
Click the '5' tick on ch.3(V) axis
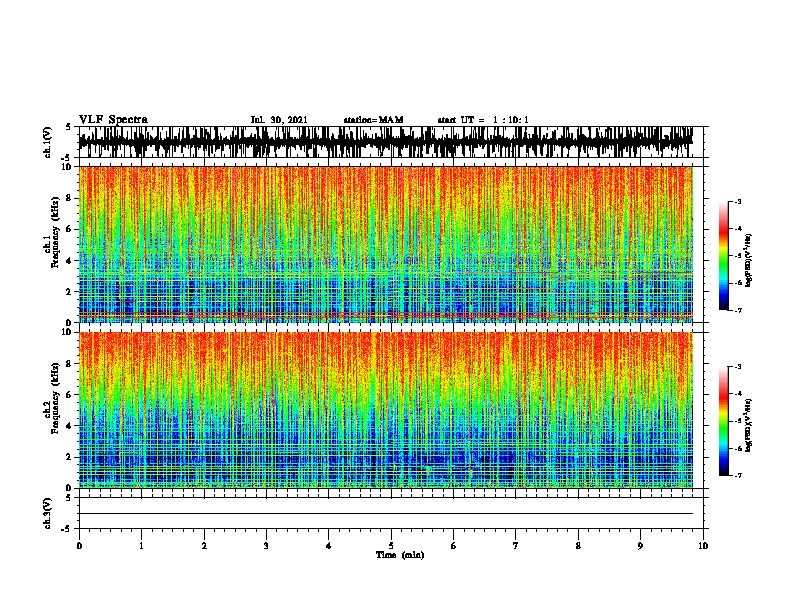(x=69, y=498)
